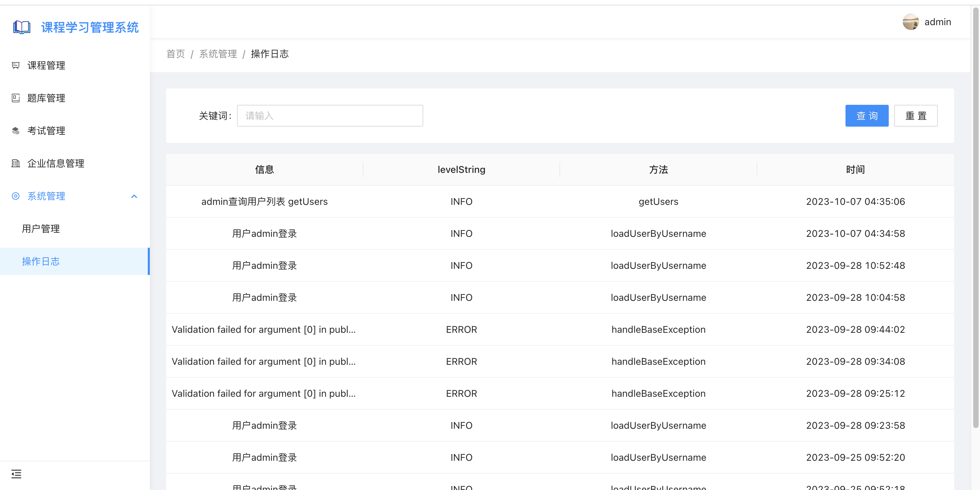
Task: Click the 企业信息管理 building icon
Action: click(16, 163)
